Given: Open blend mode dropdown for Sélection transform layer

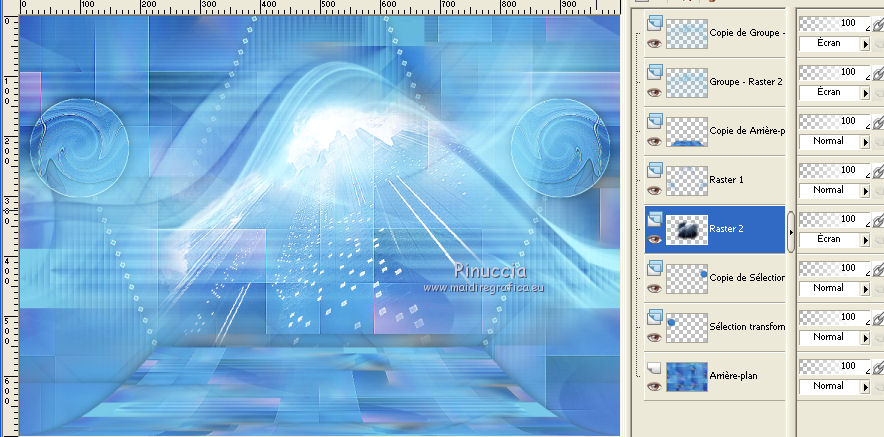Looking at the screenshot, I should 835,338.
